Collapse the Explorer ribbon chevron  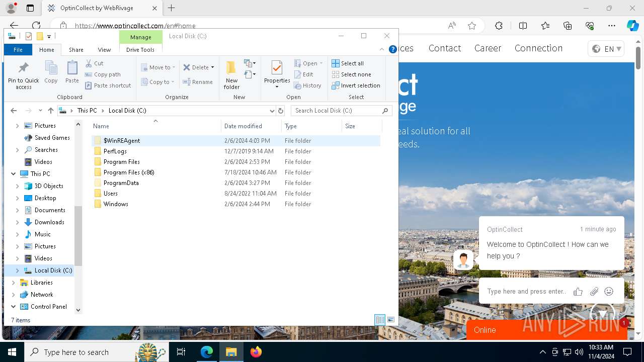coord(382,49)
